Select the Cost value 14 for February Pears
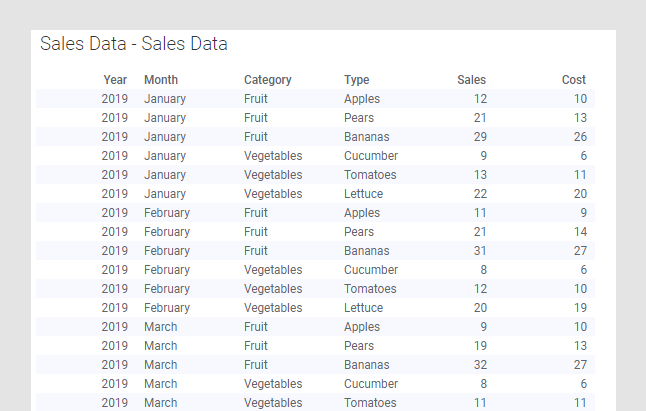 coord(580,232)
